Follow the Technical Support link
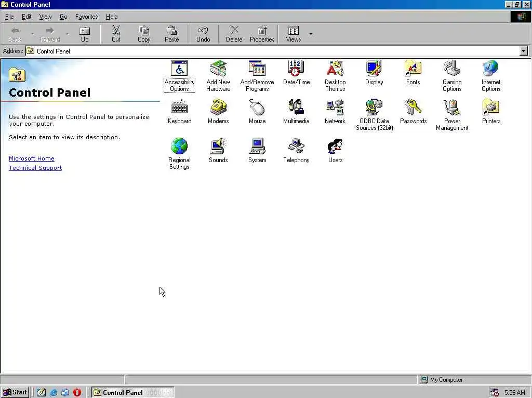The height and width of the screenshot is (398, 532). click(x=35, y=168)
